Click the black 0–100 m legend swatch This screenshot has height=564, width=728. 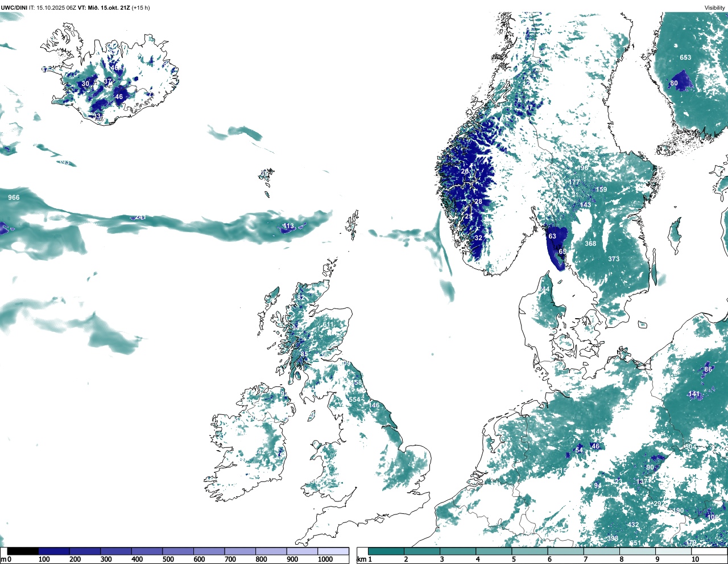pyautogui.click(x=23, y=551)
